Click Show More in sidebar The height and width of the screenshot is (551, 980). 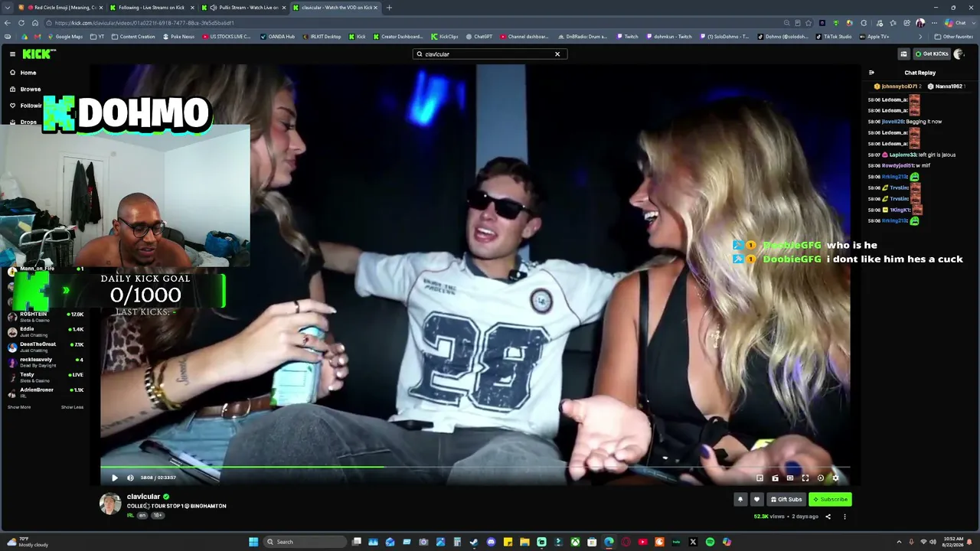tap(19, 407)
